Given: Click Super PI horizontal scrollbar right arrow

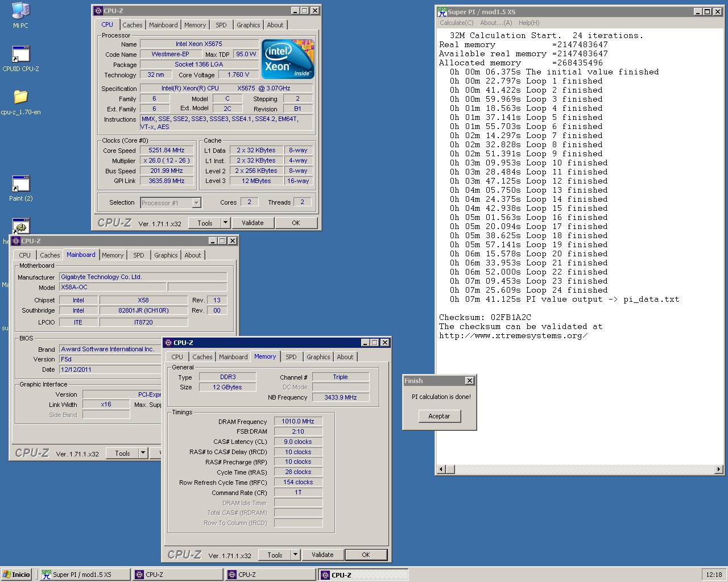Looking at the screenshot, I should point(719,469).
